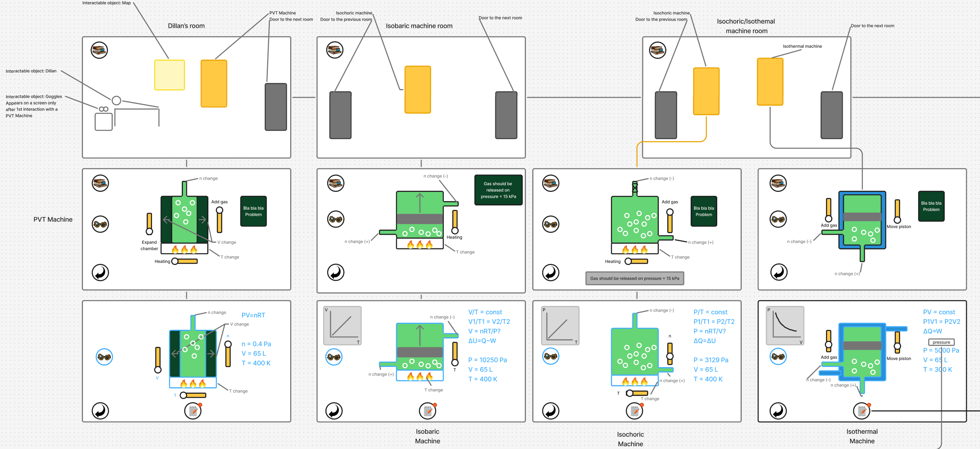Screen dimensions: 980x449
Task: Click goggles icon beside the PVT Machine label
Action: [100, 224]
